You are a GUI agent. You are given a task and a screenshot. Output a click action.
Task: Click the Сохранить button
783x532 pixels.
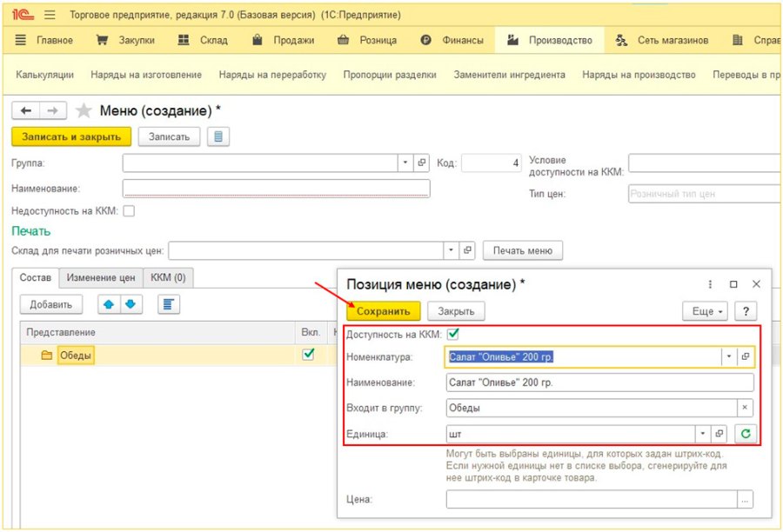[384, 311]
